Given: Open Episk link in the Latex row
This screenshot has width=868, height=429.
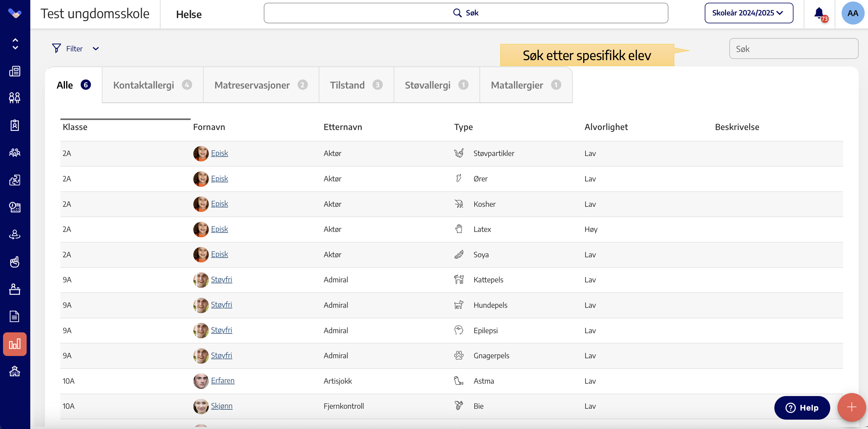Looking at the screenshot, I should [x=219, y=229].
